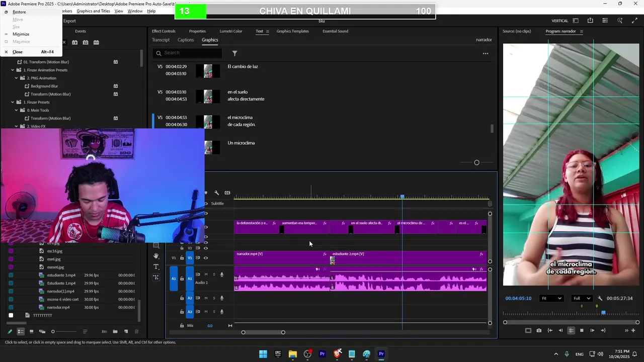Toggle safe margins in Program monitor
644x362 pixels.
pos(528,330)
